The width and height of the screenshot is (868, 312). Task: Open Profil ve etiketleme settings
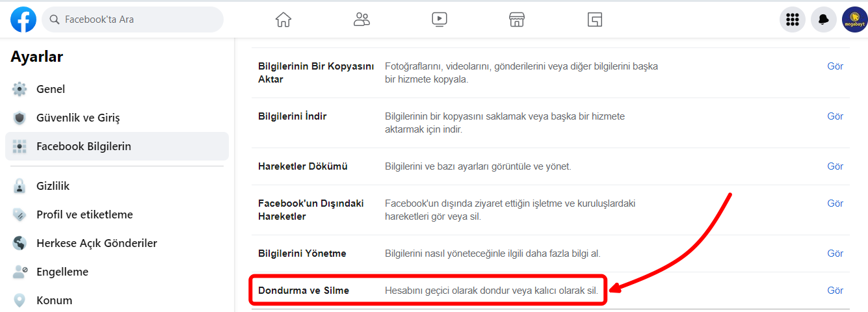click(117, 214)
